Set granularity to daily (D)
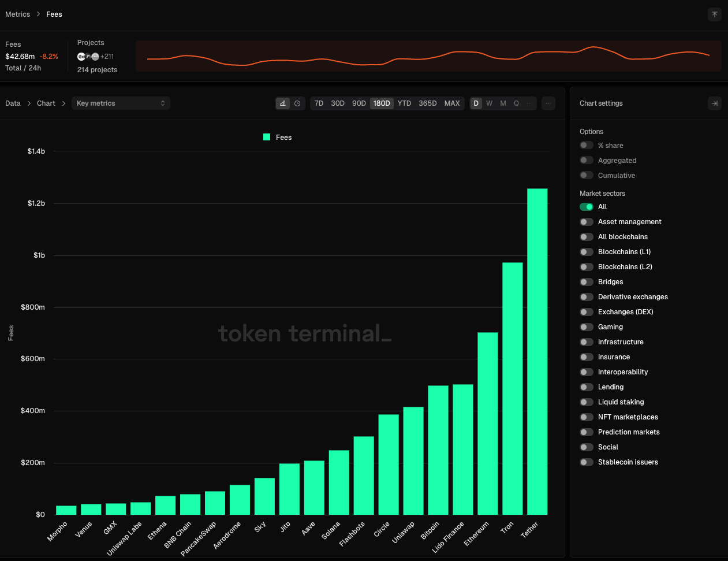Viewport: 728px width, 561px height. [x=476, y=103]
